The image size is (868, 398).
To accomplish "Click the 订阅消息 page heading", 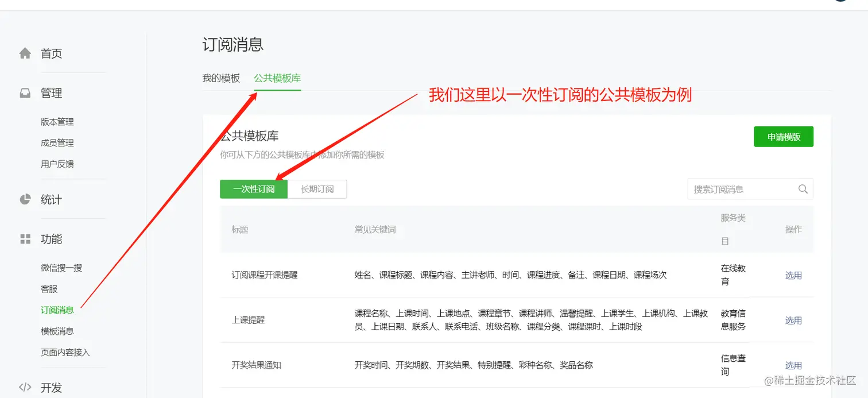I will coord(232,44).
